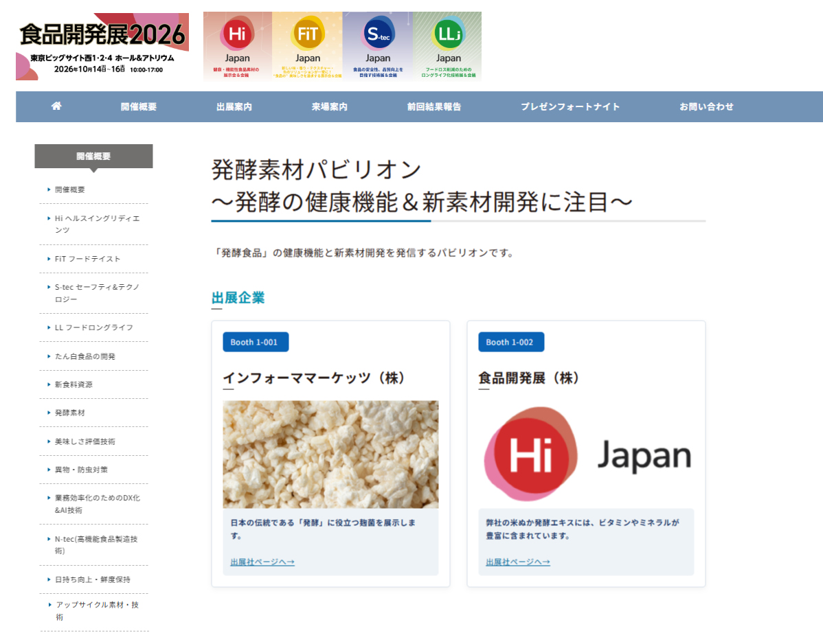The height and width of the screenshot is (644, 823).
Task: Open 開催概要 in the top navigation
Action: click(139, 107)
